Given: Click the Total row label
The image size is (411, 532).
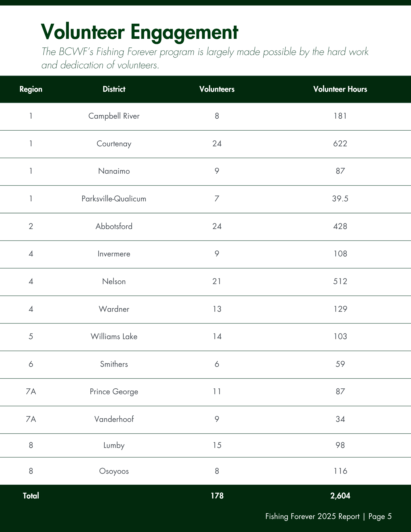Looking at the screenshot, I should pos(31,496).
